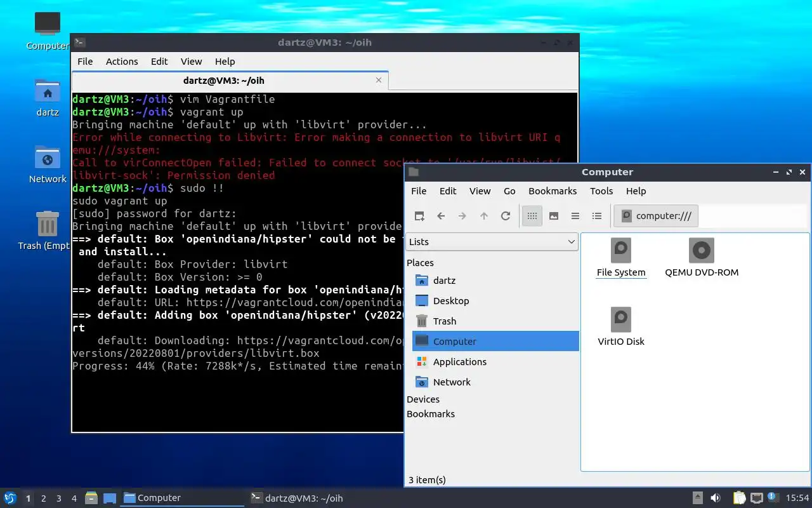Open View menu in Computer window

480,191
